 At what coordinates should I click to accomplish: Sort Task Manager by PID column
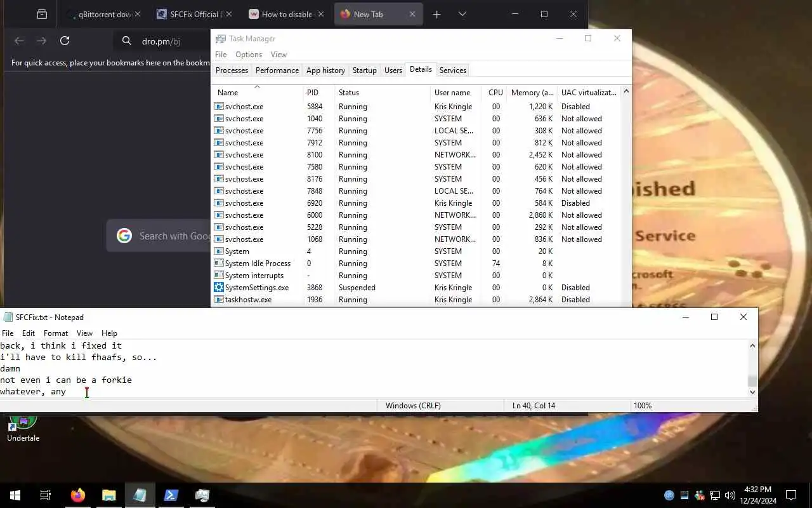point(318,93)
